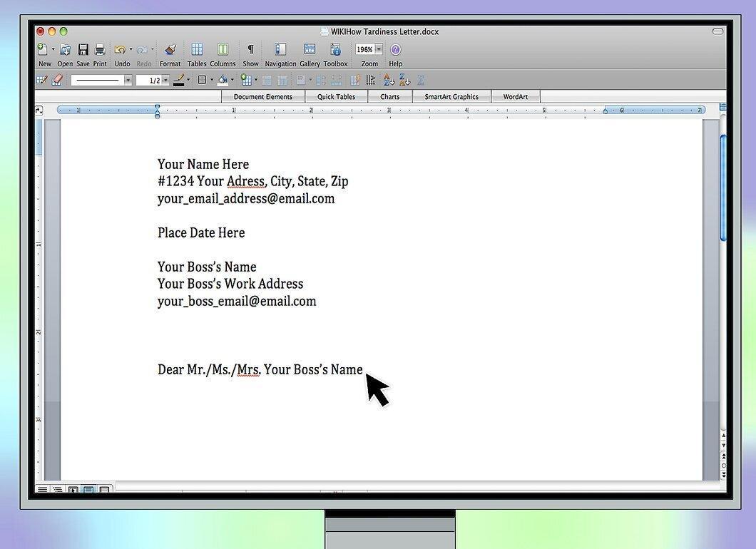Toggle the Navigation pane
The width and height of the screenshot is (756, 549).
(280, 49)
